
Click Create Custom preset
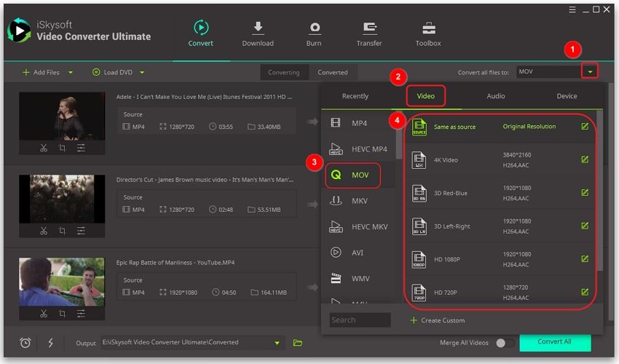pyautogui.click(x=438, y=320)
